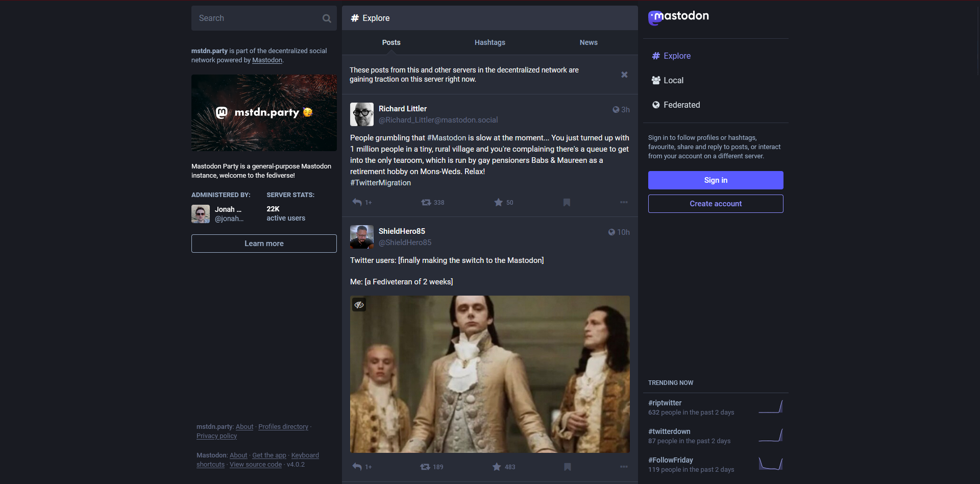Switch to the News tab
Image resolution: width=980 pixels, height=484 pixels.
pyautogui.click(x=589, y=42)
